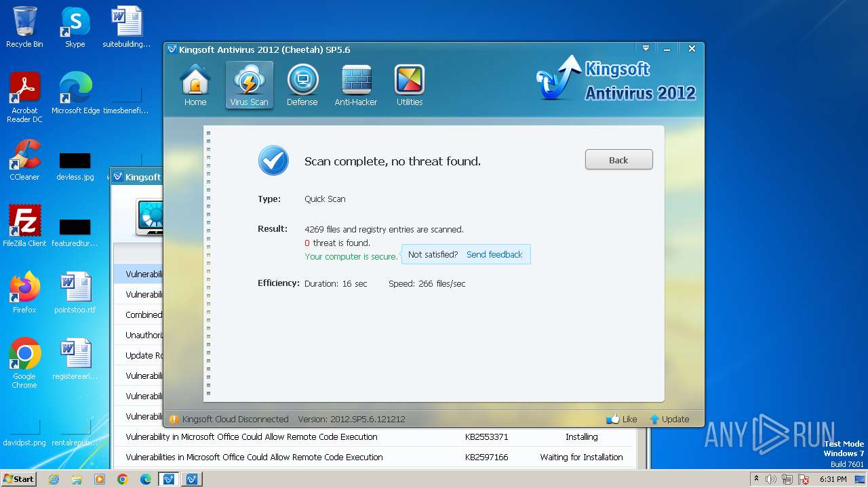Open devless.jpg file on desktop
The image size is (868, 488).
[75, 165]
